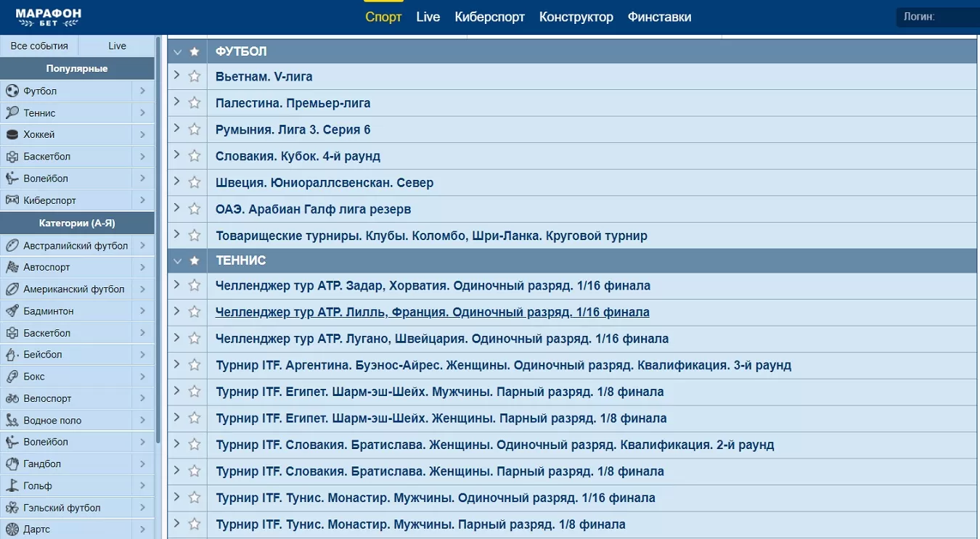Collapse the ТЕННИС section
Viewport: 980px width, 539px height.
(x=177, y=260)
